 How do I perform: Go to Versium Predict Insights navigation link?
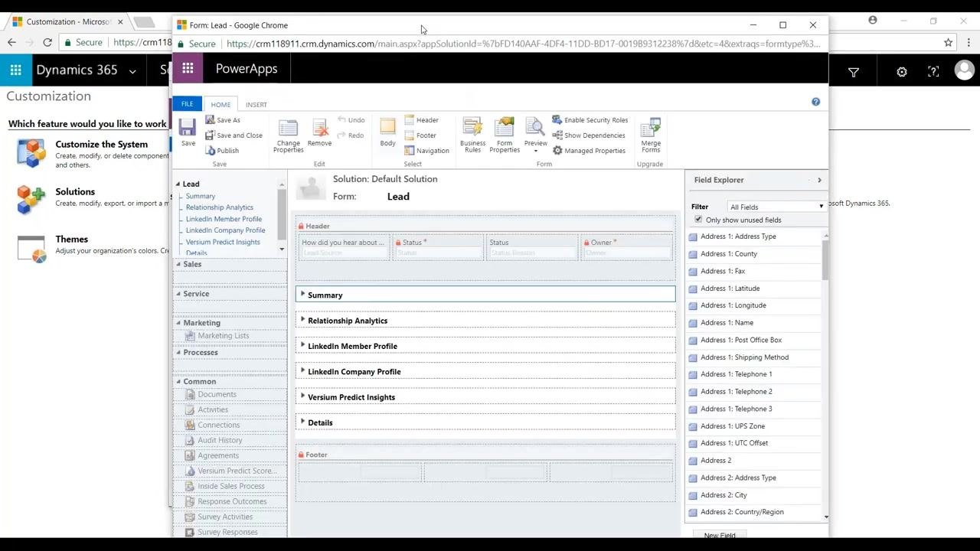[223, 242]
